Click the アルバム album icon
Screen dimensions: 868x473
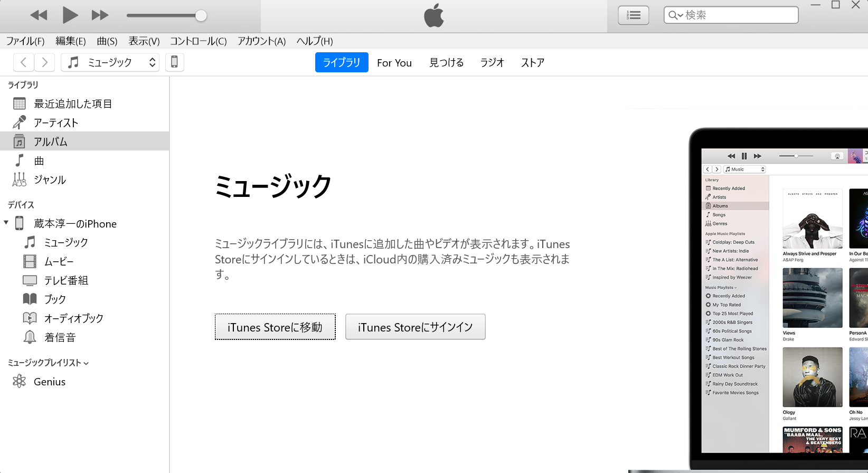point(20,141)
